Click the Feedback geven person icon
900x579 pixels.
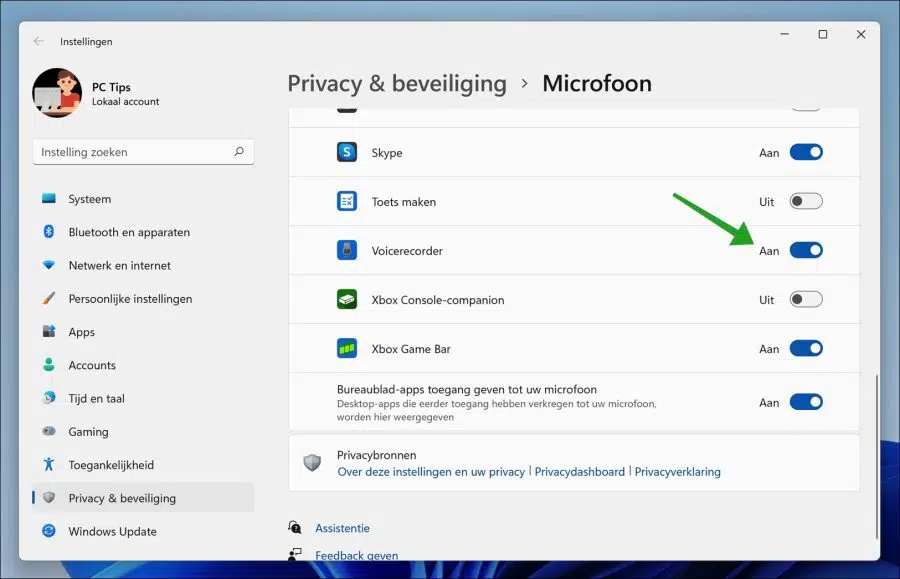[x=295, y=554]
